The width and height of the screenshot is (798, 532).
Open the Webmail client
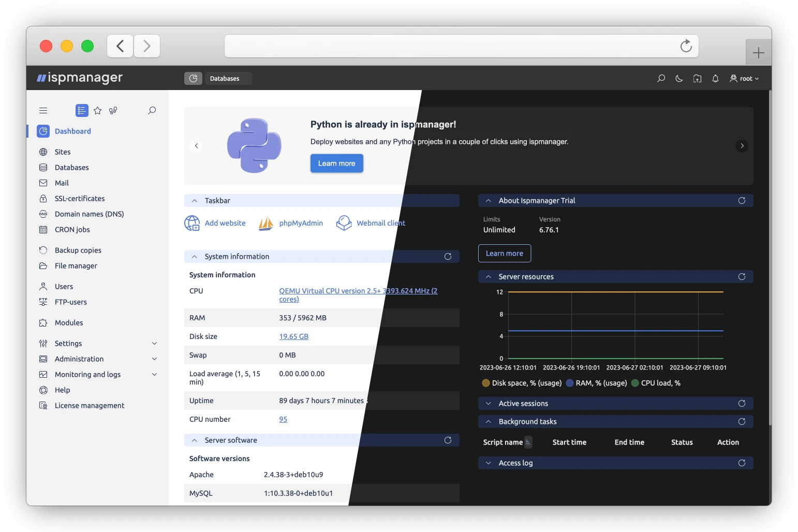380,223
